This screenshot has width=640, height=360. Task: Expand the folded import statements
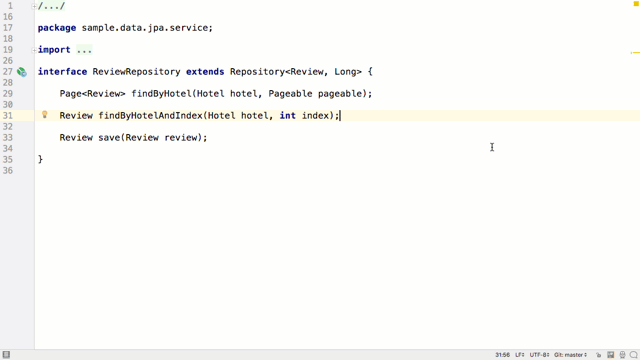[x=34, y=50]
